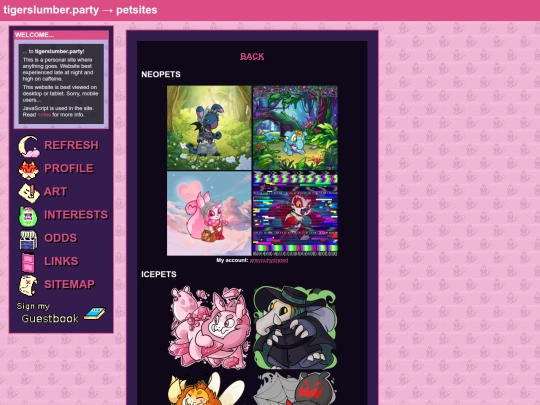Go to the LINKS page label

click(x=61, y=261)
